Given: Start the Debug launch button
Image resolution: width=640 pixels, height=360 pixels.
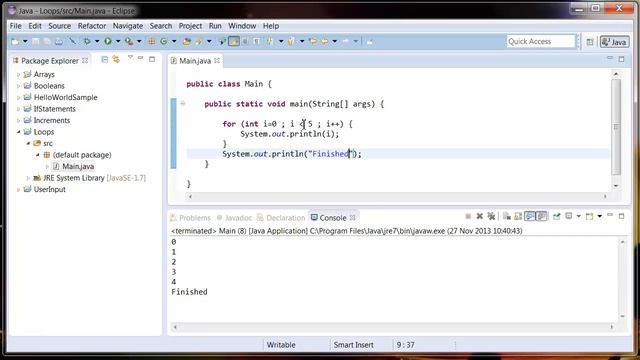Looking at the screenshot, I should click(87, 41).
